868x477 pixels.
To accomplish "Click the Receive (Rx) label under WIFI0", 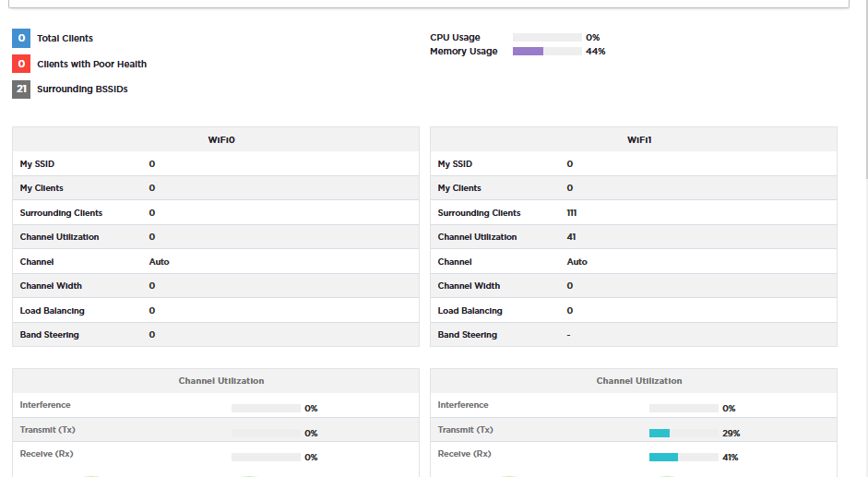I will (46, 454).
